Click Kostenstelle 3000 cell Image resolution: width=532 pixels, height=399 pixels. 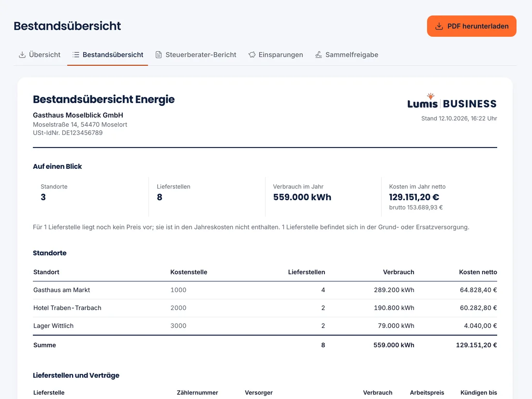coord(178,325)
